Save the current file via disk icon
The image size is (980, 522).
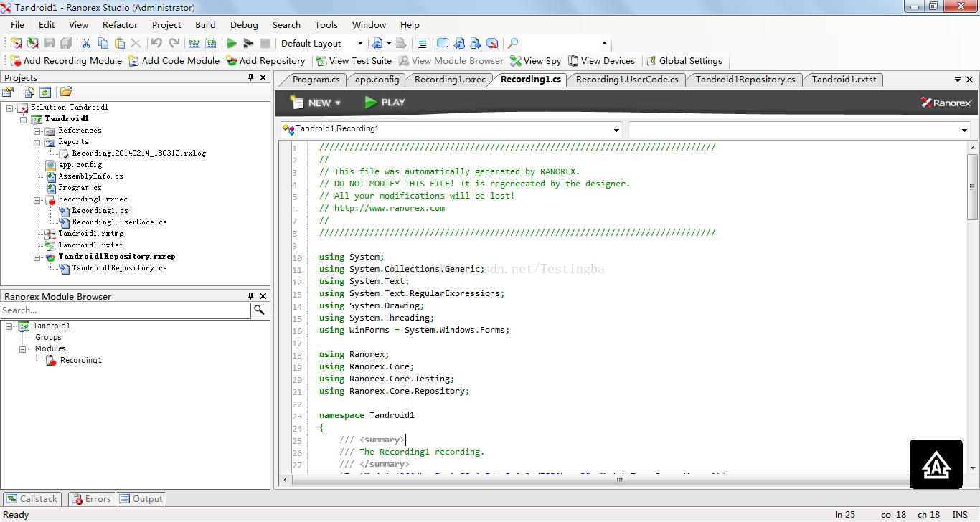coord(50,43)
